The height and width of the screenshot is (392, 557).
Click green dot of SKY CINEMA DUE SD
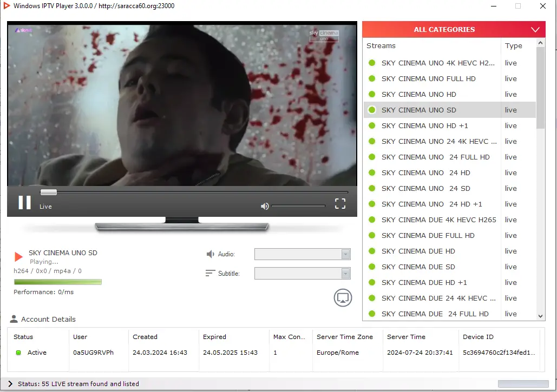point(372,267)
